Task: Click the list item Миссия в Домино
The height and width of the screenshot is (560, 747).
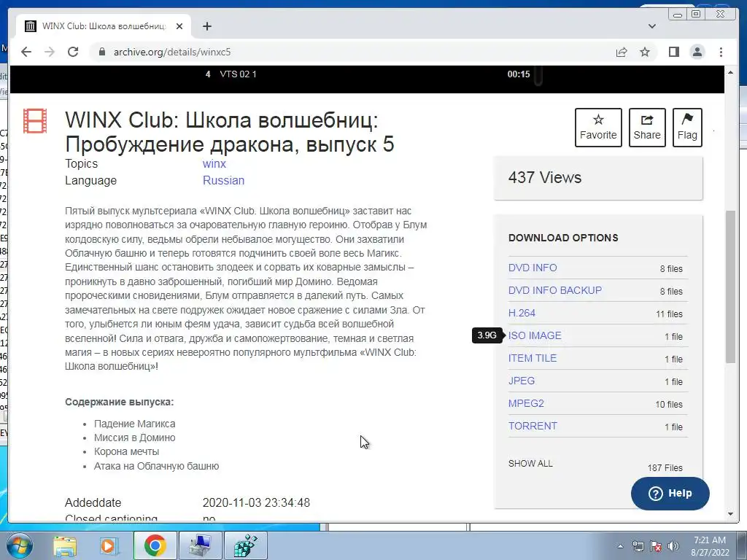Action: coord(134,437)
